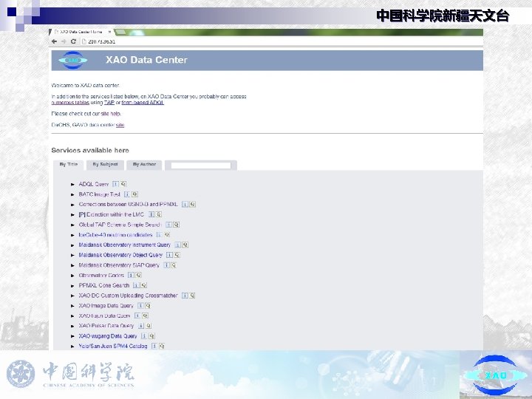
Task: Click the browser address bar
Action: [x=282, y=41]
